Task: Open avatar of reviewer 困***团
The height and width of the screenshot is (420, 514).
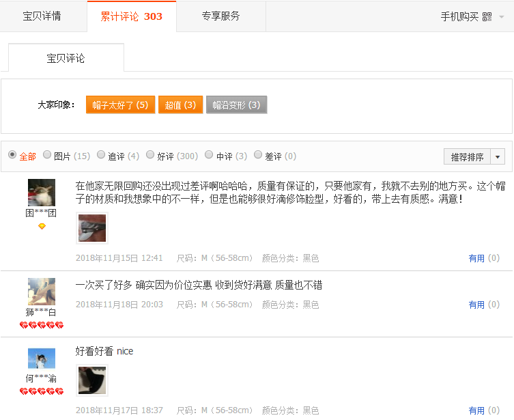Action: (x=42, y=193)
